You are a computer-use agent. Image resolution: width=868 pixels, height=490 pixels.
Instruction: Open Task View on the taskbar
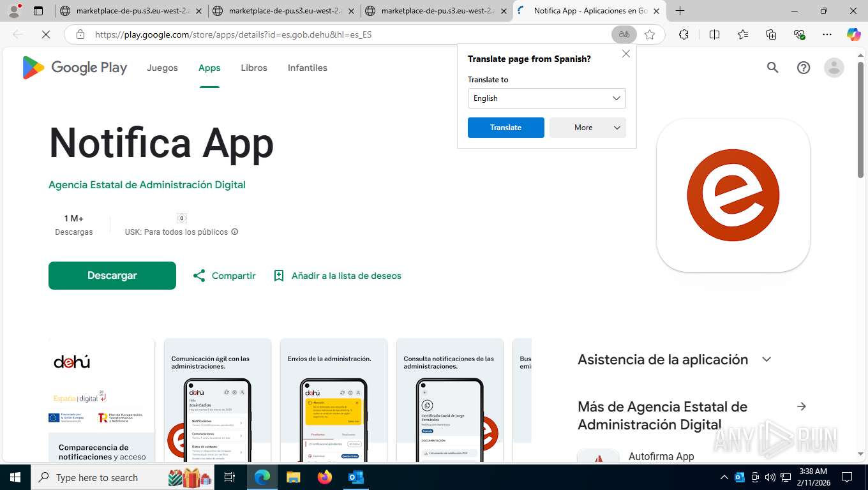230,477
